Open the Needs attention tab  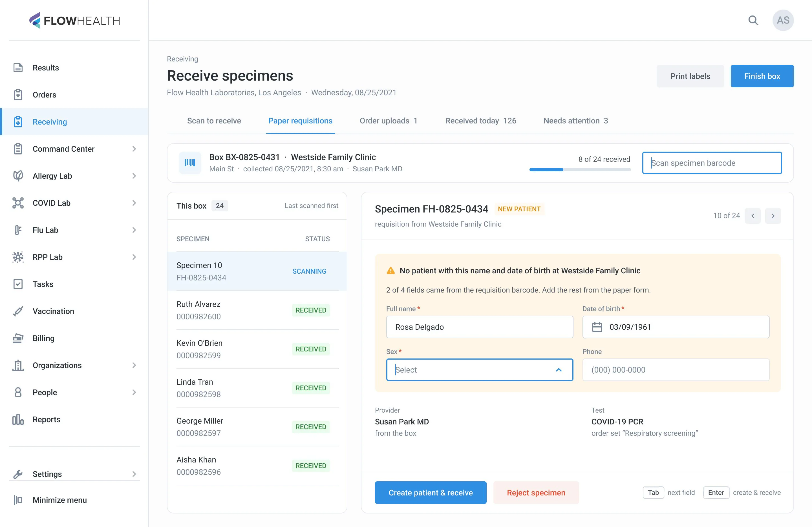(575, 121)
